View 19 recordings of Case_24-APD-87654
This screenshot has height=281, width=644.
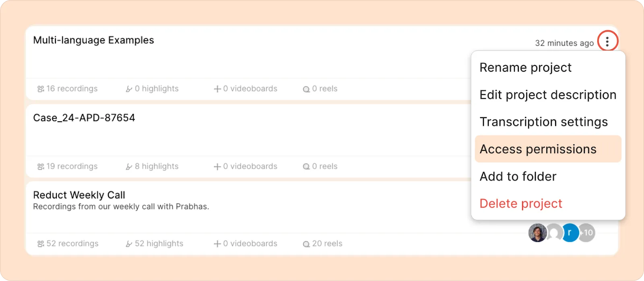(68, 167)
